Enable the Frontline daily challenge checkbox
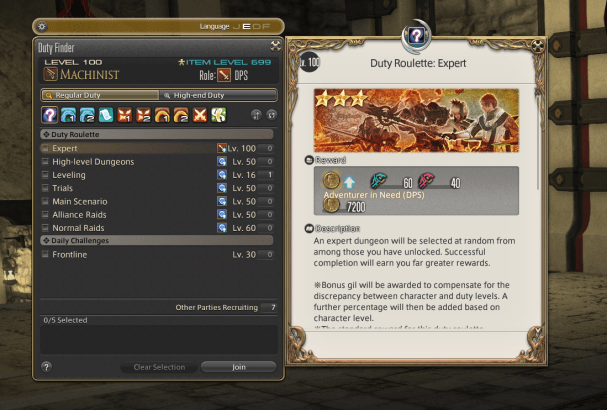The width and height of the screenshot is (607, 410). 45,254
